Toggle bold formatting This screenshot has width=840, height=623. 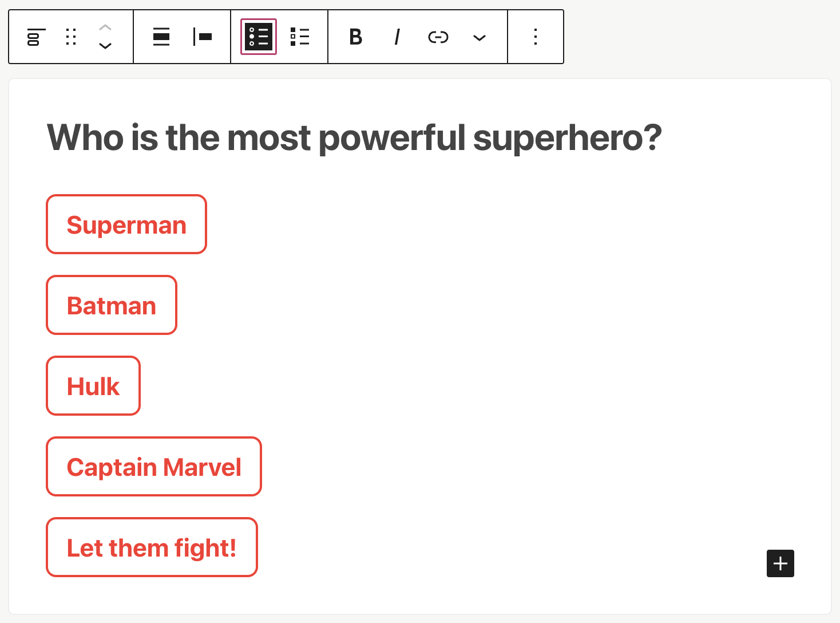[355, 37]
